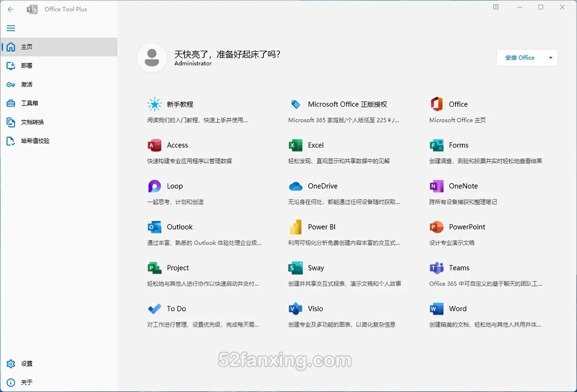The image size is (577, 392).
Task: Click the key icon next to 激活
Action: (x=11, y=85)
